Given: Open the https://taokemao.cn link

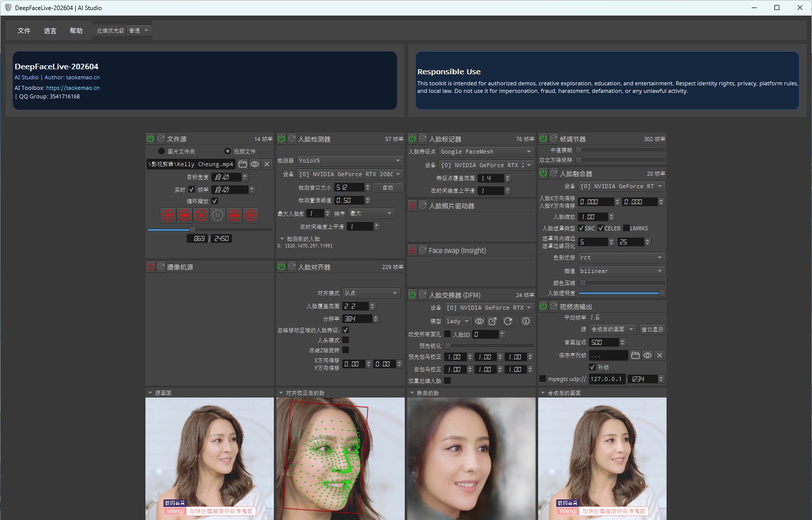Looking at the screenshot, I should [73, 88].
